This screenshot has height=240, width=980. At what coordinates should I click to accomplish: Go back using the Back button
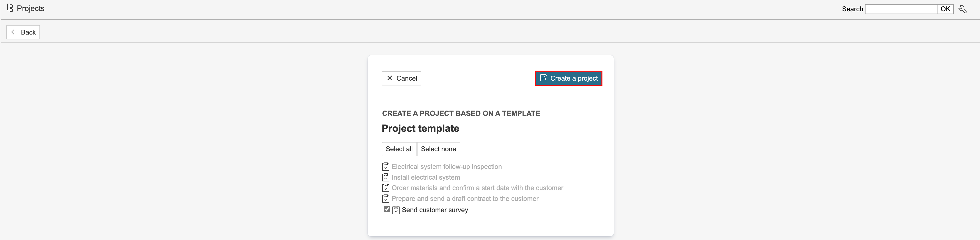point(23,32)
